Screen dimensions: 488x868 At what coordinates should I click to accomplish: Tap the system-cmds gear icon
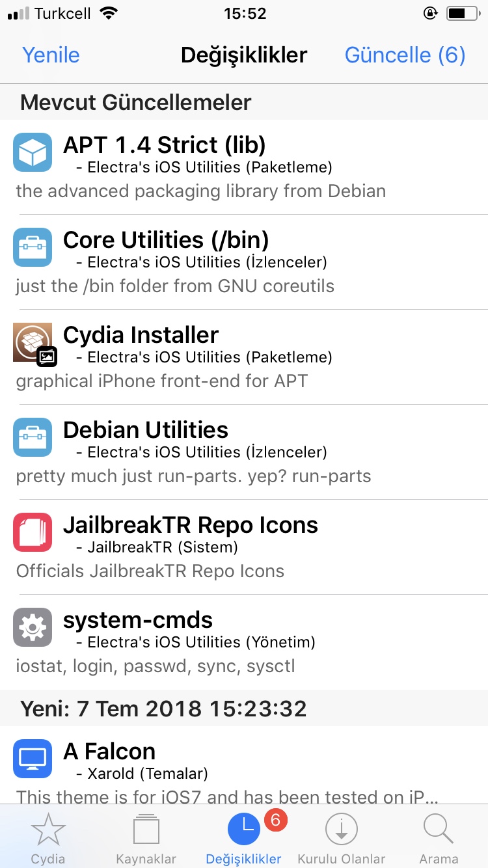tap(33, 627)
